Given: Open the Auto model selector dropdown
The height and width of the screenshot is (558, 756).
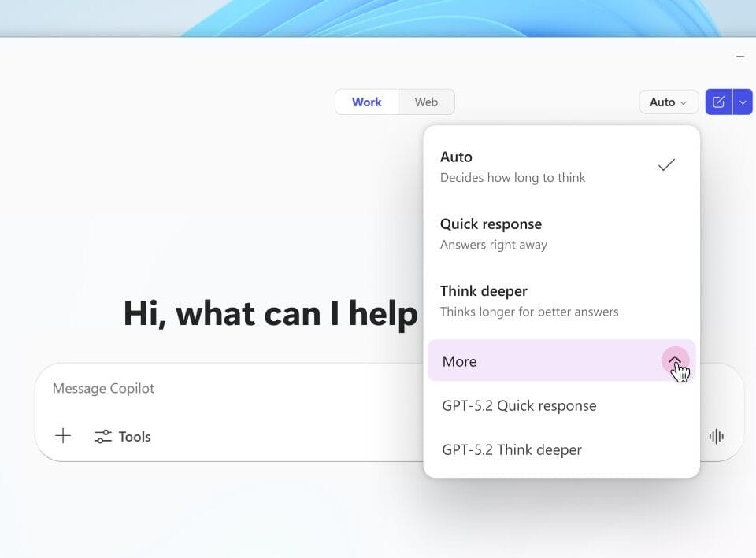Looking at the screenshot, I should [x=668, y=102].
